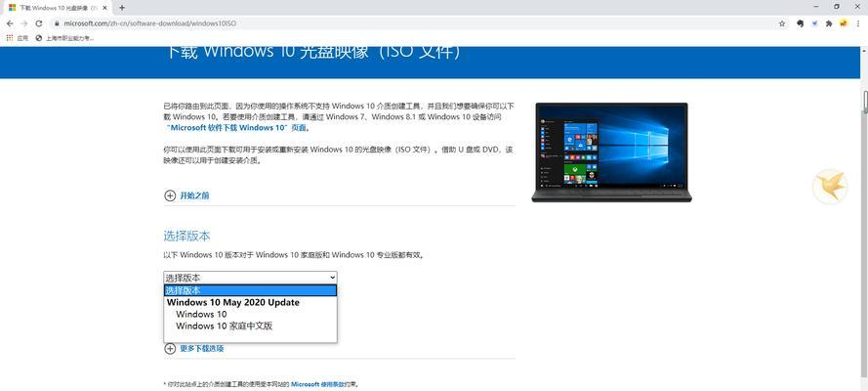Open the 上海市职业能力 bookmark
The width and height of the screenshot is (868, 391).
click(64, 38)
